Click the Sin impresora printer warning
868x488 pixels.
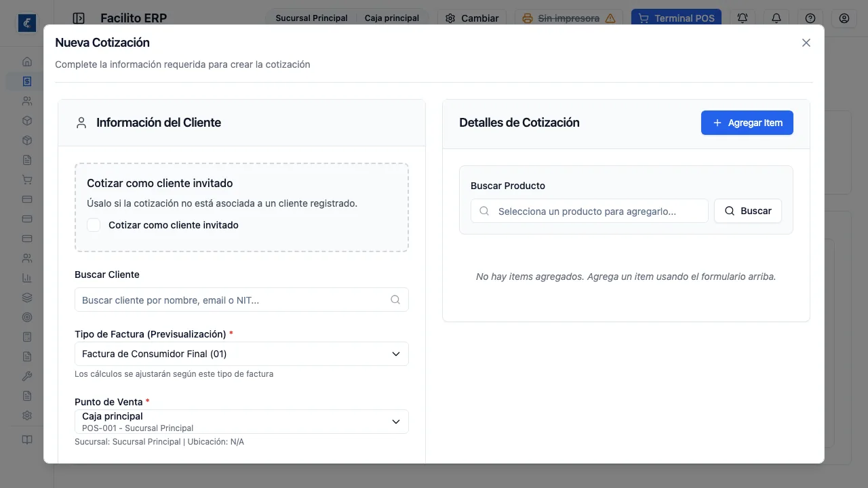click(569, 18)
